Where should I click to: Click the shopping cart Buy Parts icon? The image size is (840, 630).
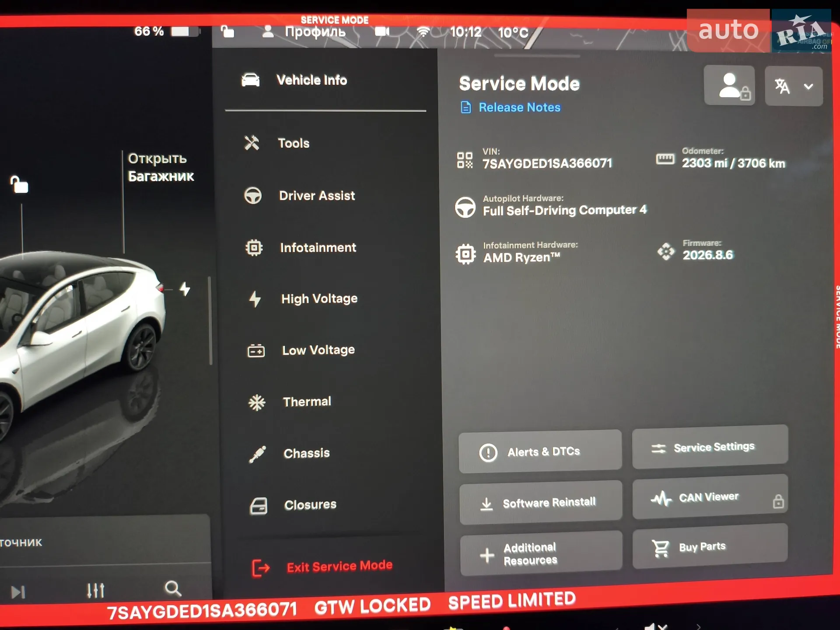tap(660, 548)
